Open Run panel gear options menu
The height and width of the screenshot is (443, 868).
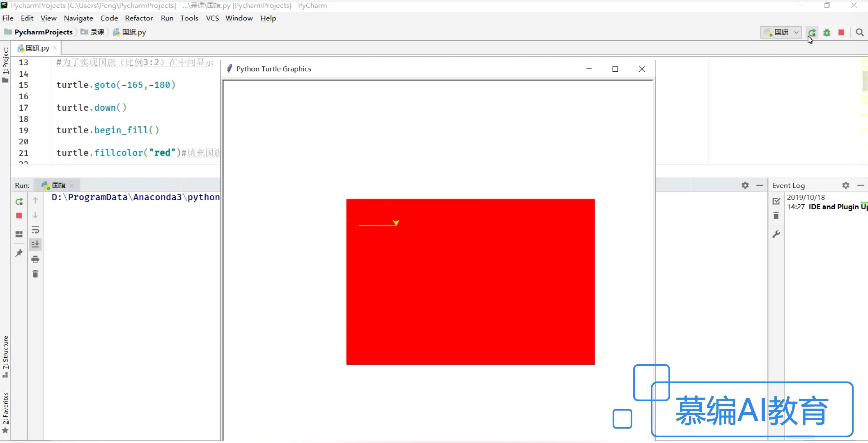(745, 185)
